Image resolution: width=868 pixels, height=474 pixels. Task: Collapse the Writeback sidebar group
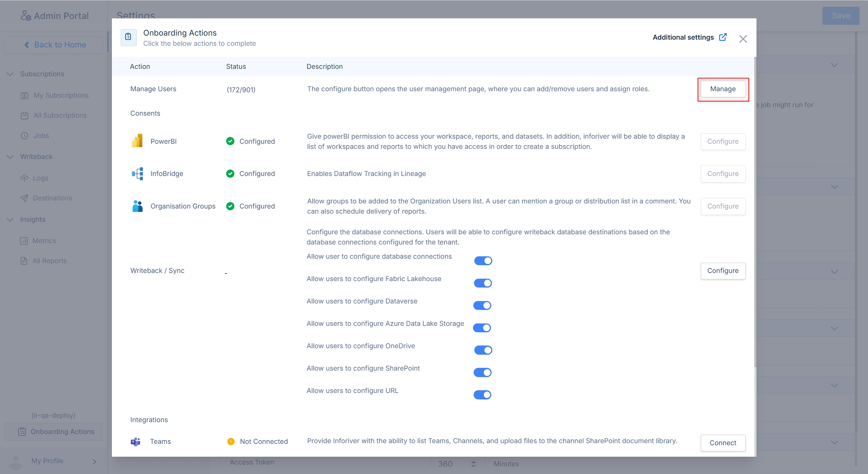pos(10,157)
